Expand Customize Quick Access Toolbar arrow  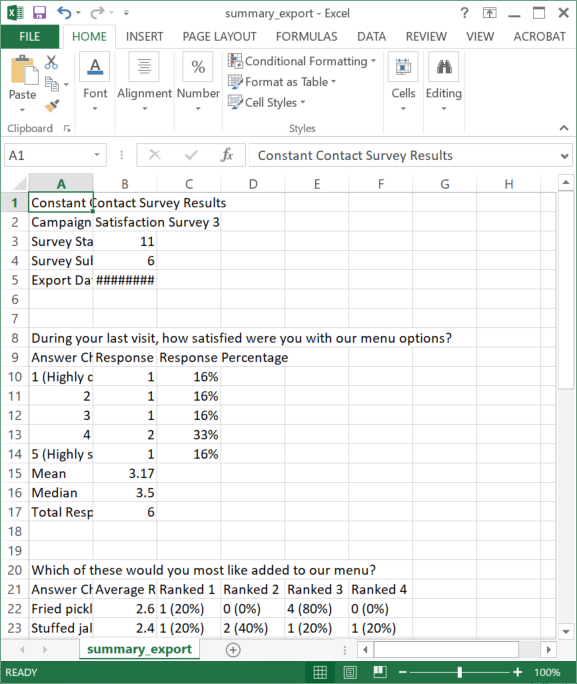tap(126, 13)
